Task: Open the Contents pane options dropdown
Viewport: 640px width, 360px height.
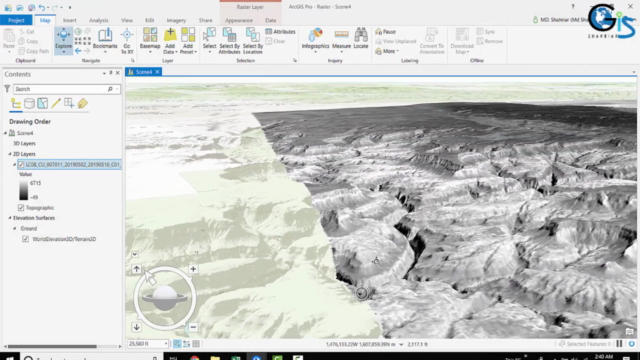Action: point(104,73)
